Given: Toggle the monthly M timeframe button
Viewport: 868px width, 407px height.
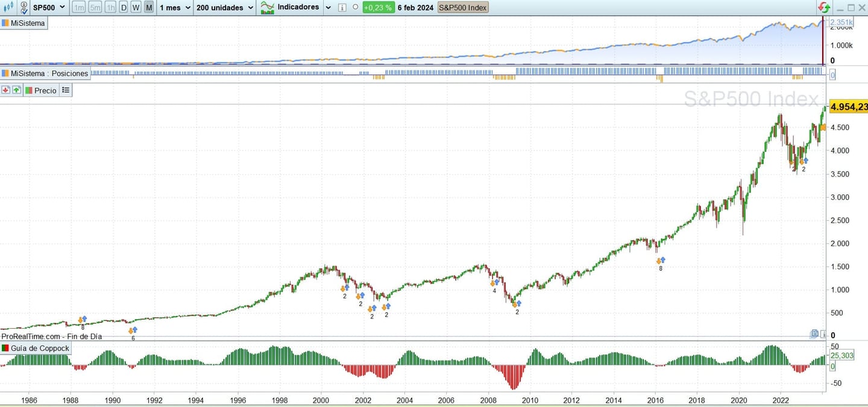Looking at the screenshot, I should point(148,8).
